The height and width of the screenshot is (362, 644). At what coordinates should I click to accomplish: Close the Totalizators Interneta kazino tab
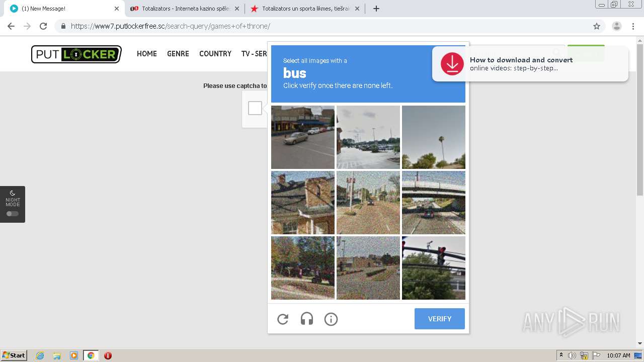pyautogui.click(x=237, y=9)
